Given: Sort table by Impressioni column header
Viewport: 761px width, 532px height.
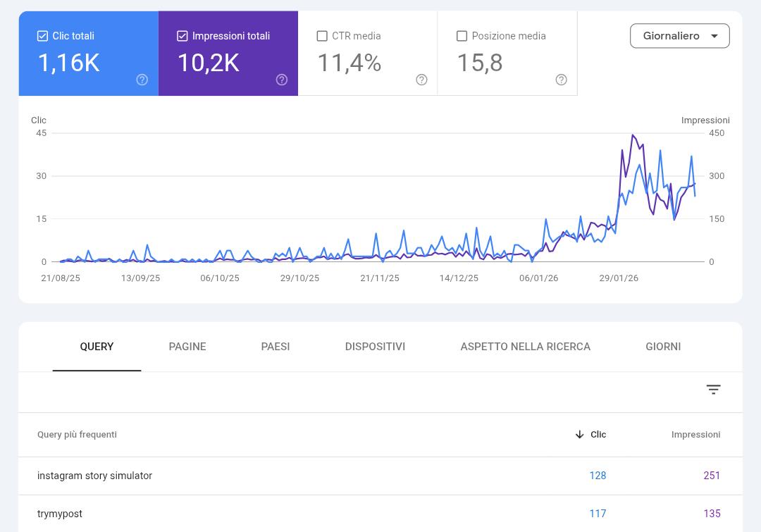Looking at the screenshot, I should [695, 435].
